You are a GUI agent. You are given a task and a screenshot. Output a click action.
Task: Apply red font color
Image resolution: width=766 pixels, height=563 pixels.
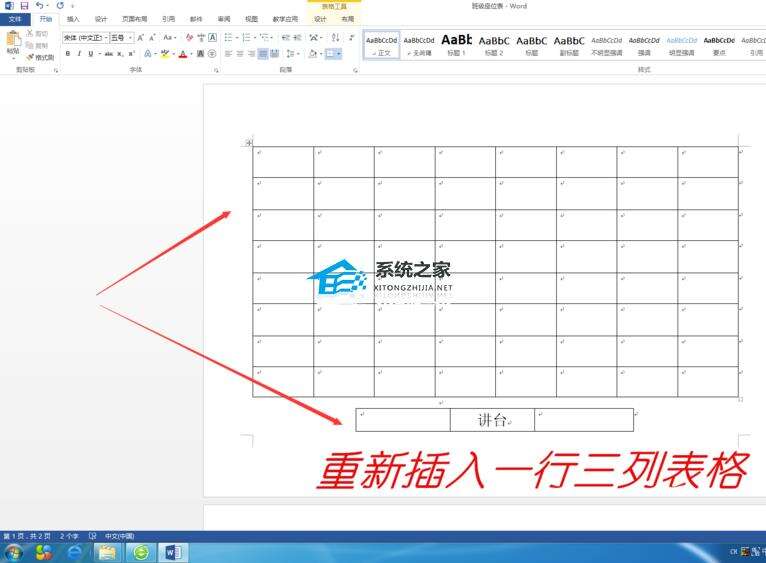(x=183, y=54)
